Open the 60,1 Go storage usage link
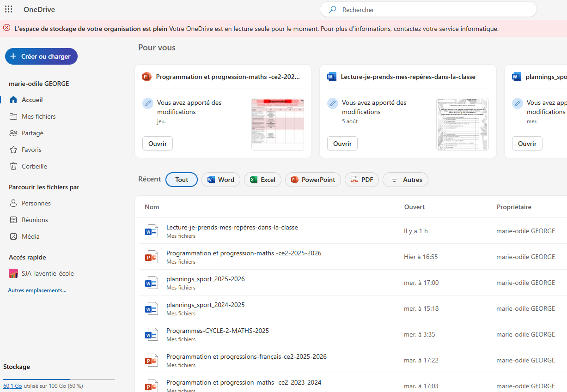Viewport: 567px width, 392px height. pyautogui.click(x=12, y=386)
